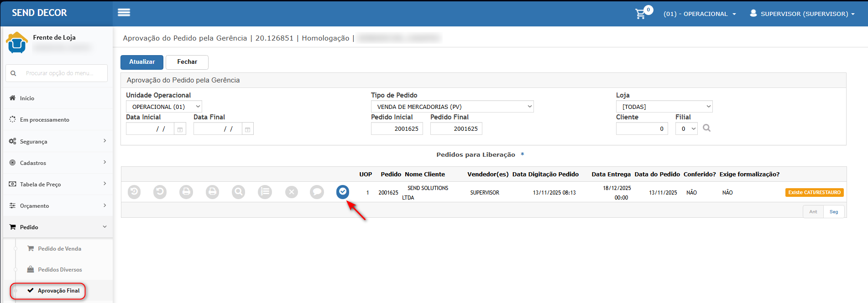Click the magnifier icon in the order row
The width and height of the screenshot is (868, 303).
tap(238, 192)
